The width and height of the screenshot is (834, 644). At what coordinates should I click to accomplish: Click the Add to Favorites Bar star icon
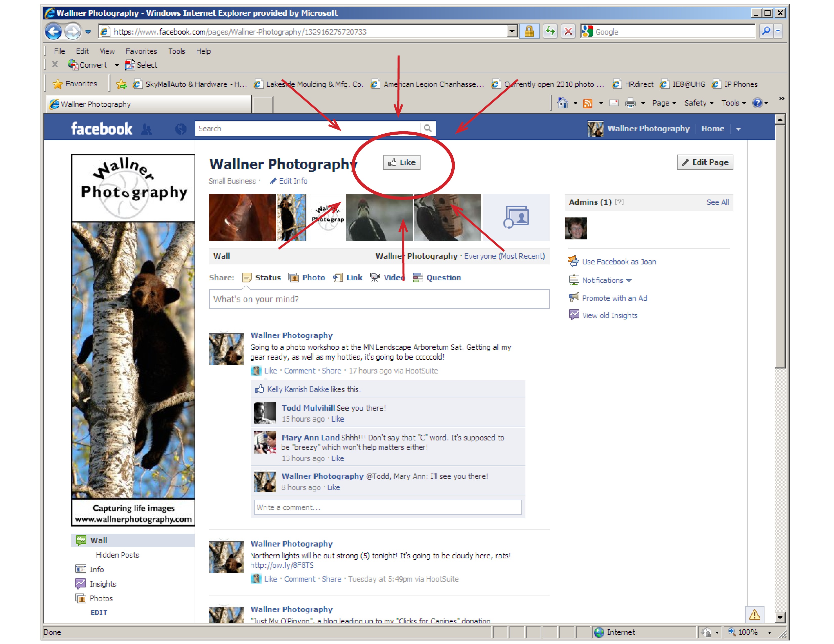(x=121, y=84)
